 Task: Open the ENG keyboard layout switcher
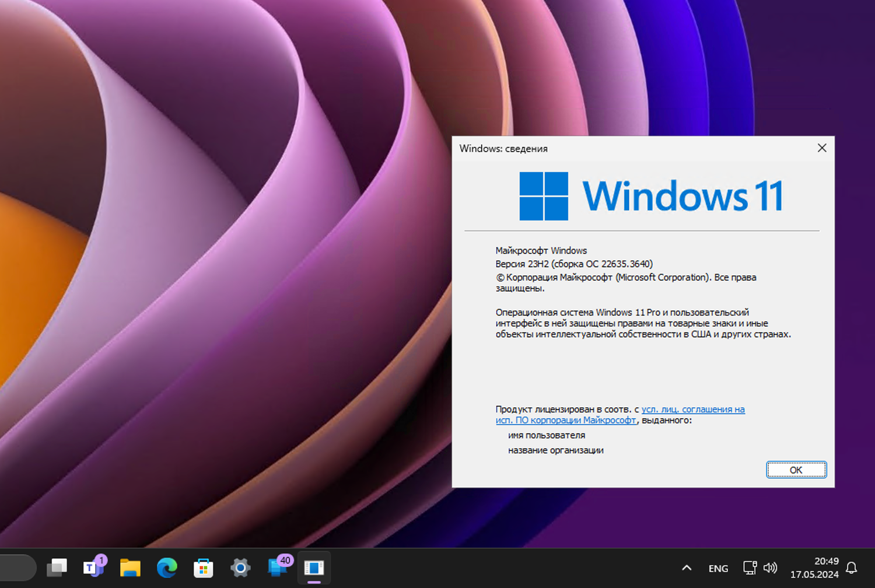pyautogui.click(x=717, y=568)
